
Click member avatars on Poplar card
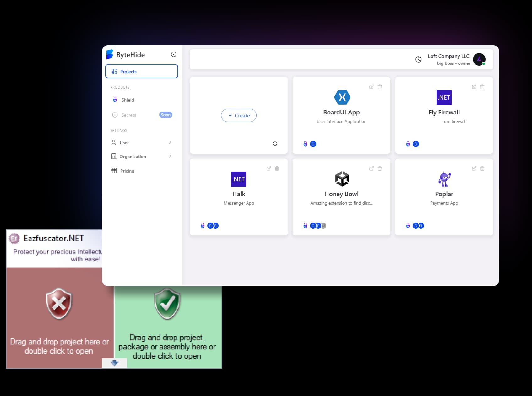[x=418, y=226]
